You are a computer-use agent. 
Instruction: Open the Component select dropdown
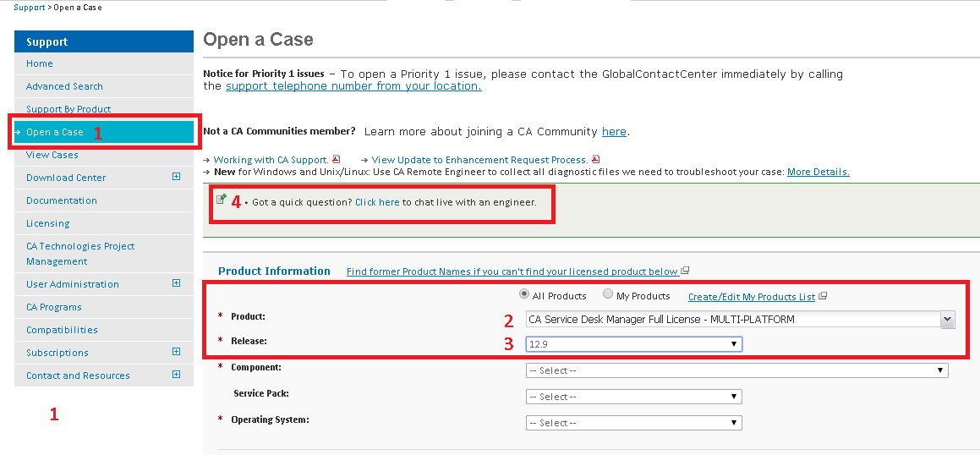tap(736, 370)
